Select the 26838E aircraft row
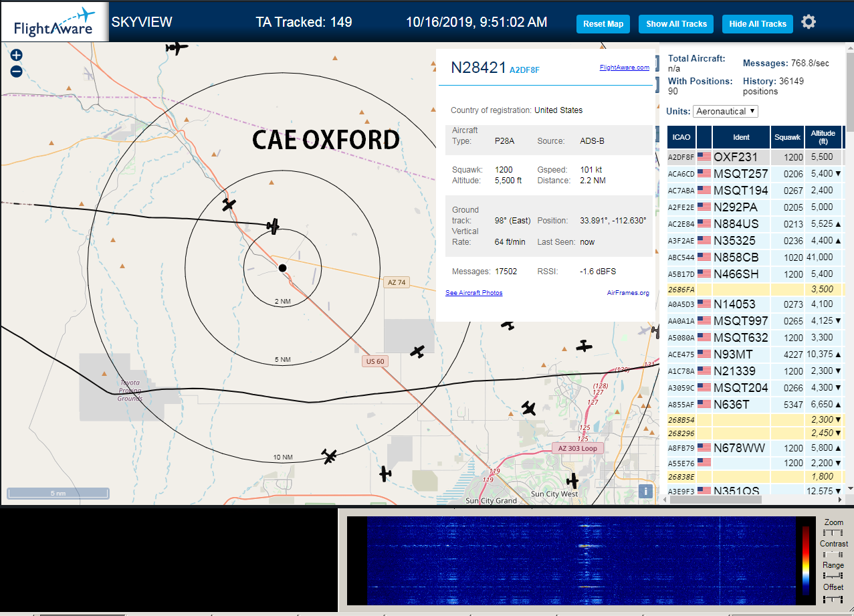Viewport: 854px width, 616px height. pos(756,477)
